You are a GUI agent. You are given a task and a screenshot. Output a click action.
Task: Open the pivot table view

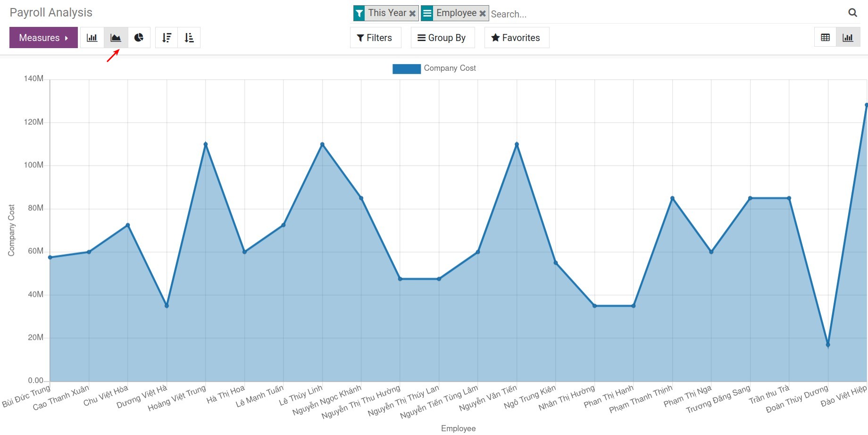825,37
